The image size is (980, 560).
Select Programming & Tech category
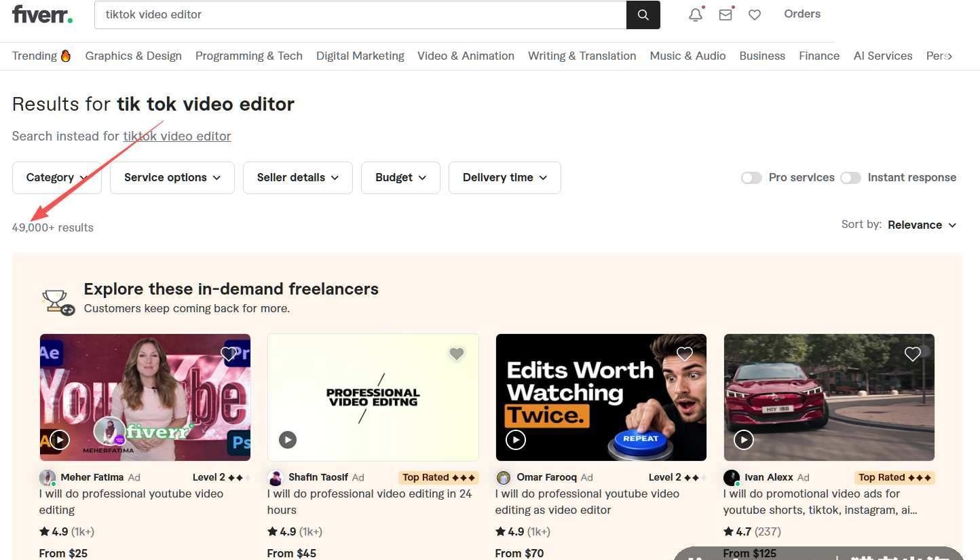249,56
